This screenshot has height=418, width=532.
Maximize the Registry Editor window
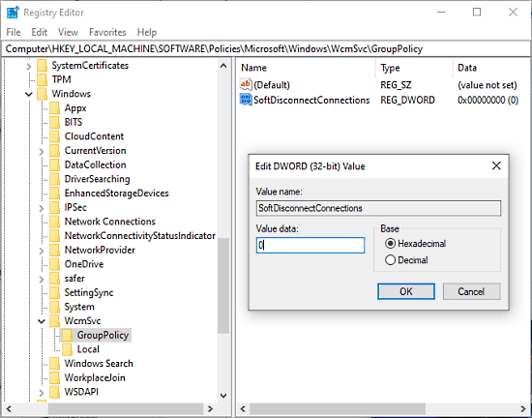point(477,13)
